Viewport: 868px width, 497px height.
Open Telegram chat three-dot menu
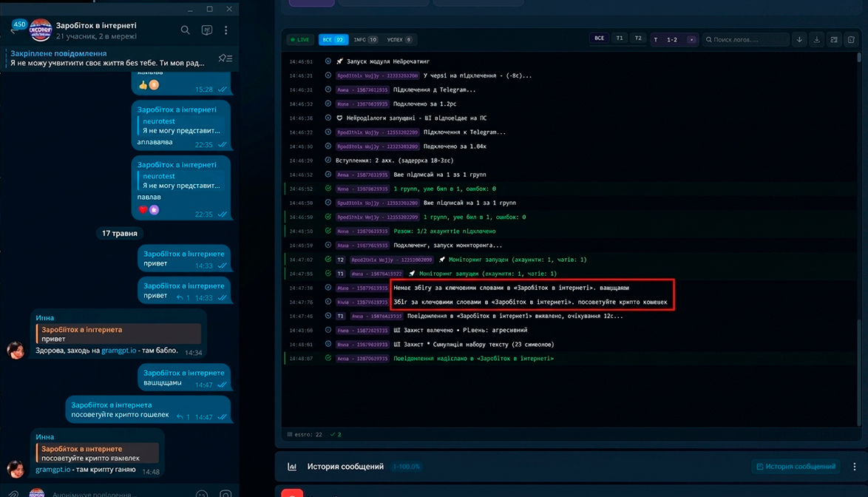(226, 30)
